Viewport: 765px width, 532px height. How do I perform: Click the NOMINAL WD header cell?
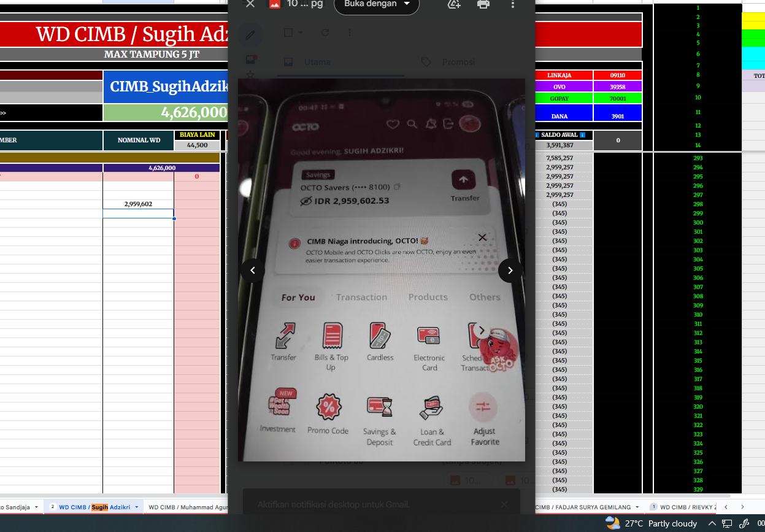pos(139,140)
